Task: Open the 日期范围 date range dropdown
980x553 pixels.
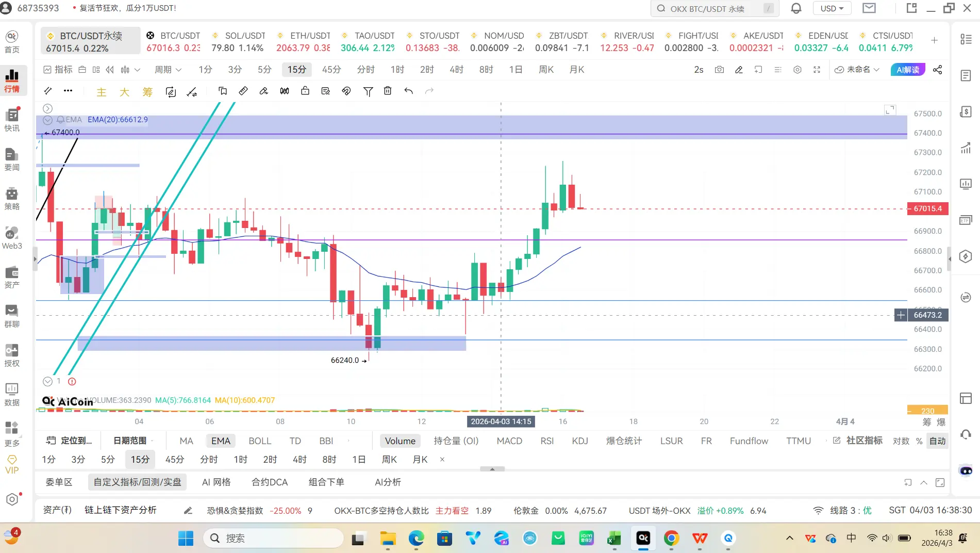Action: (x=133, y=441)
